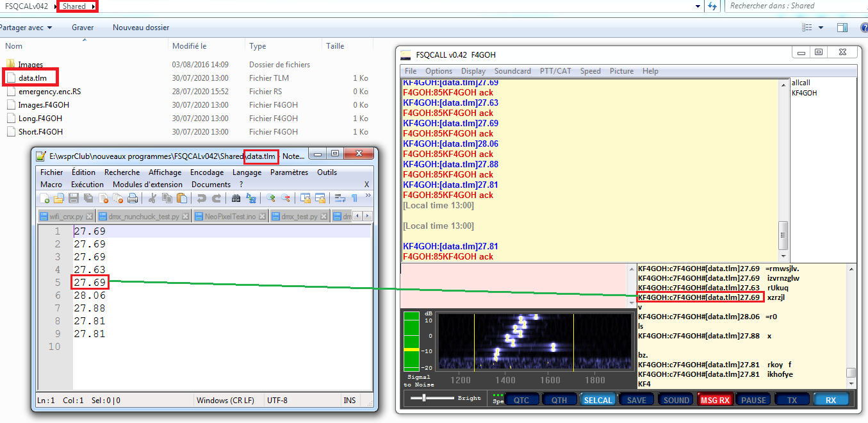Open the Options menu in FSQCALL
Viewport: 868px width, 423px height.
point(439,71)
